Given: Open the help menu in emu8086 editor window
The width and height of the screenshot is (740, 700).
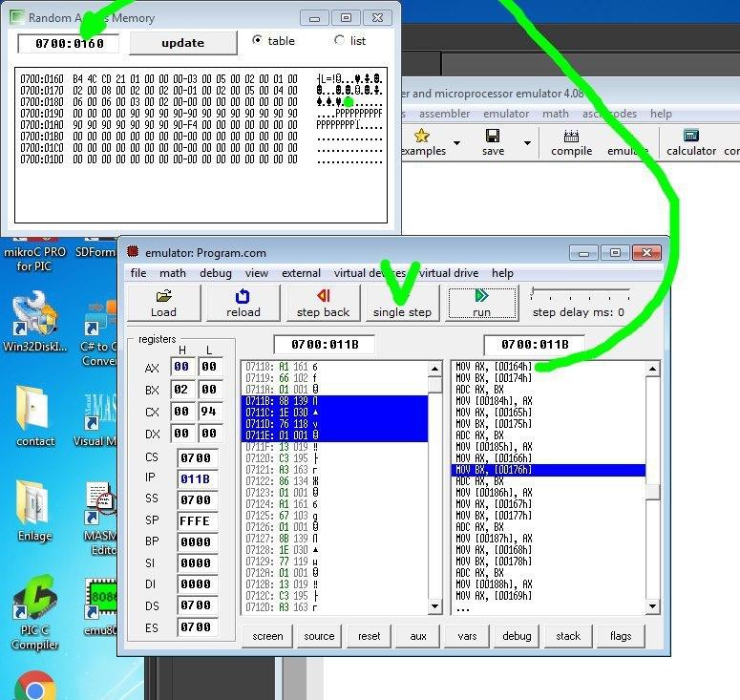Looking at the screenshot, I should [661, 114].
